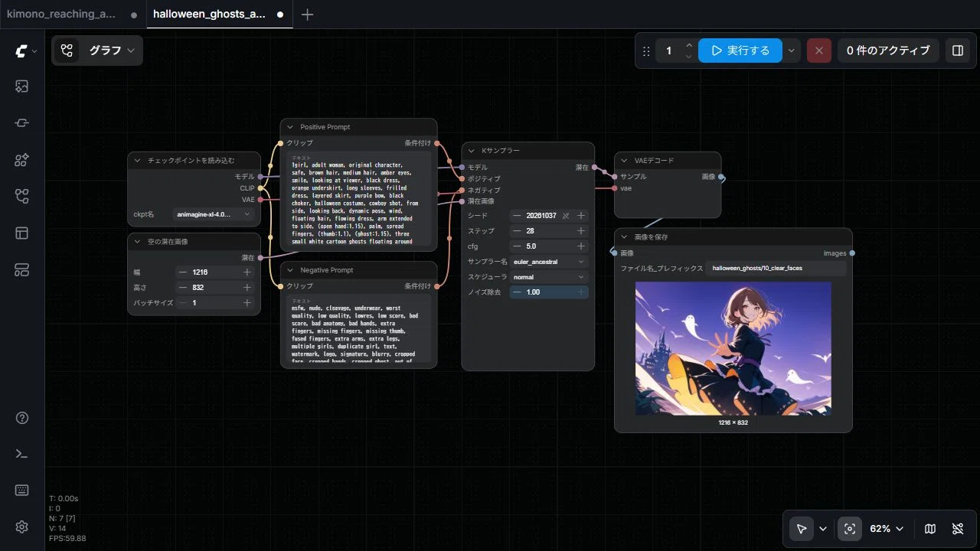Open the templates layout sidebar icon
This screenshot has height=551, width=980.
(x=22, y=233)
